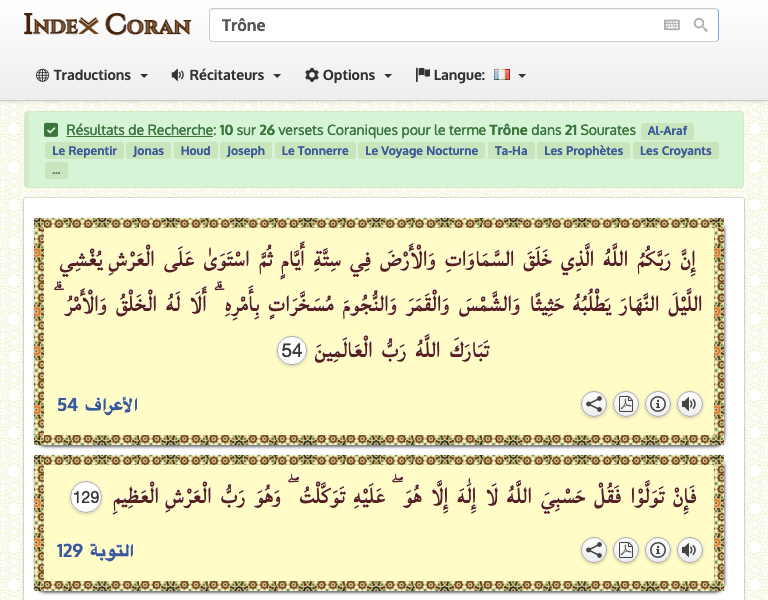Show more suras with the ellipsis tag
Viewport: 768px width, 600px height.
coord(56,171)
